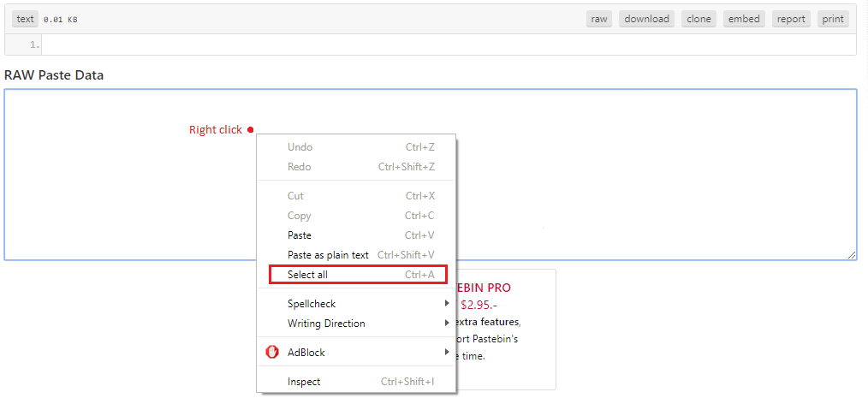Report this paste
Screen dimensions: 868x410
pos(791,19)
